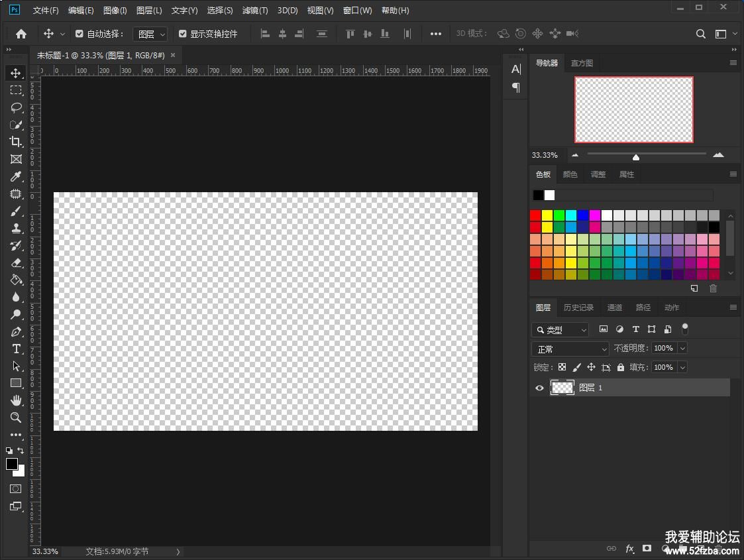Click the 图层 1 layer thumbnail
The image size is (744, 560).
pos(562,388)
